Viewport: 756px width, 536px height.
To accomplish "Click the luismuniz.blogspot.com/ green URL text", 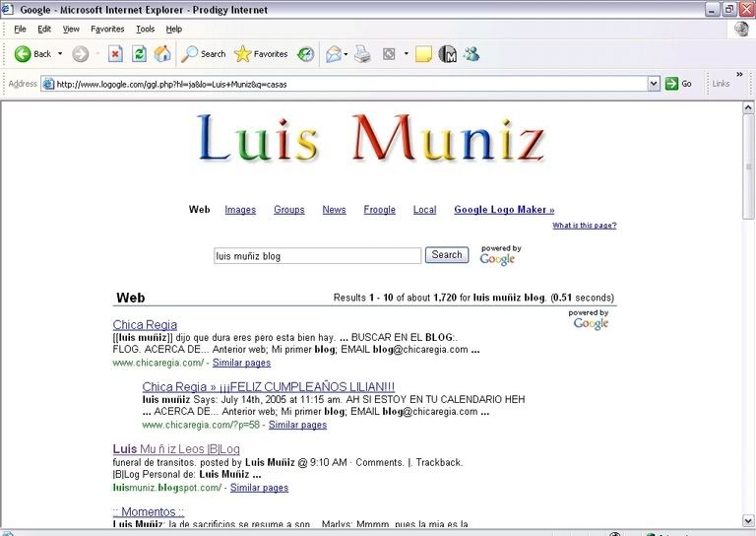I will (x=167, y=488).
